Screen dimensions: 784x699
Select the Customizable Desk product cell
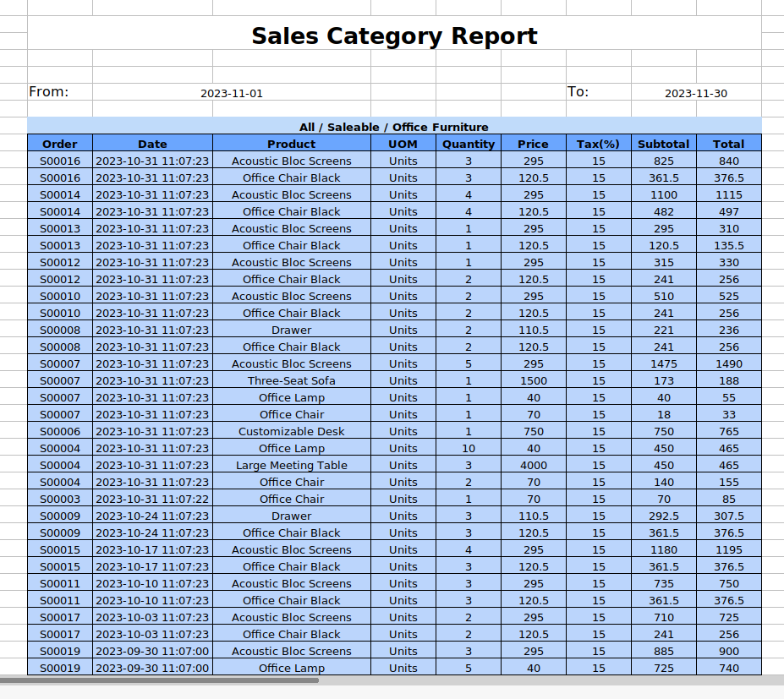click(291, 431)
